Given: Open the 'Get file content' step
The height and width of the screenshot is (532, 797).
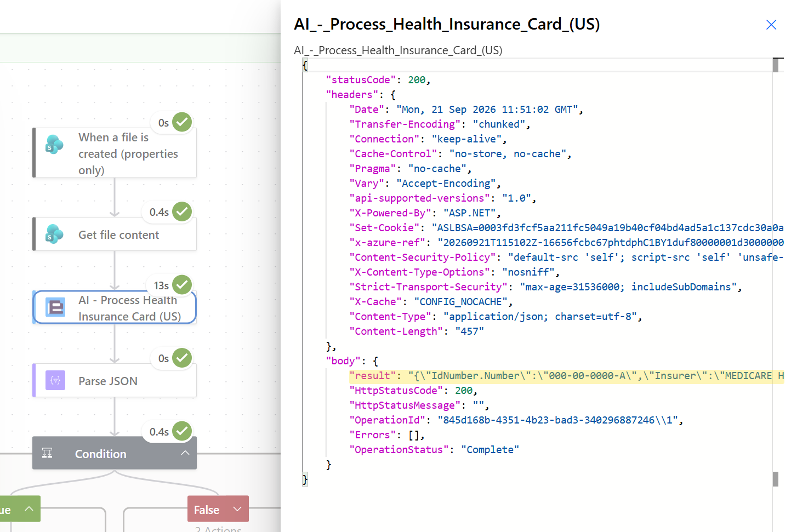Looking at the screenshot, I should pos(115,234).
